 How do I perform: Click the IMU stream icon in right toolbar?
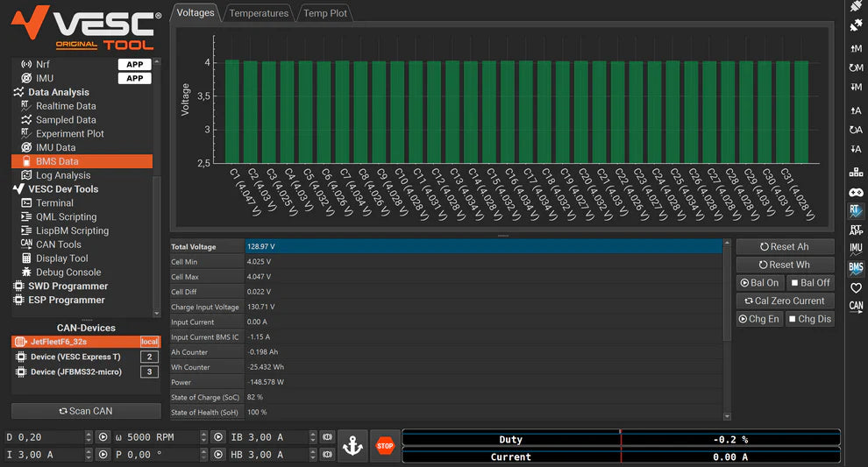(856, 248)
